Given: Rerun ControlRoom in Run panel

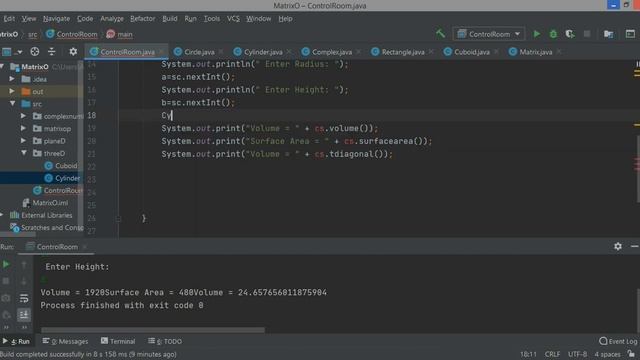Looking at the screenshot, I should coord(6,264).
